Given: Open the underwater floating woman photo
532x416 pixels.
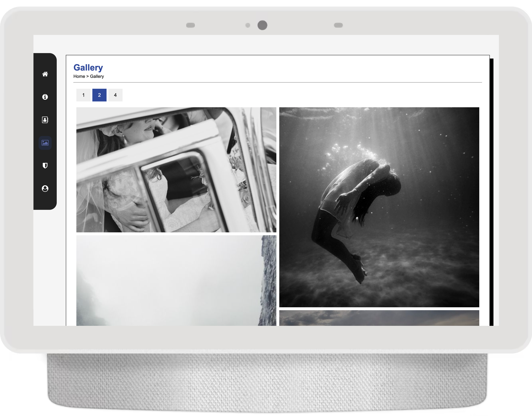Looking at the screenshot, I should 379,207.
